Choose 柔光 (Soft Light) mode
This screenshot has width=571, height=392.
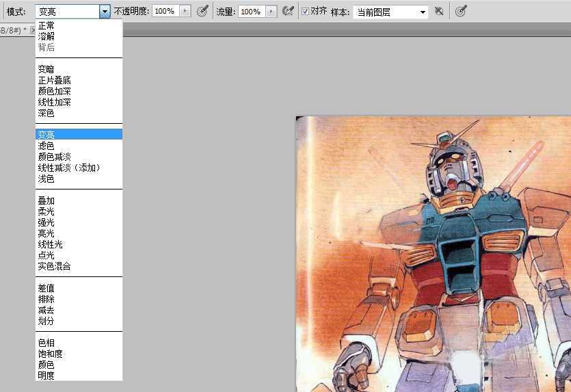tap(47, 211)
